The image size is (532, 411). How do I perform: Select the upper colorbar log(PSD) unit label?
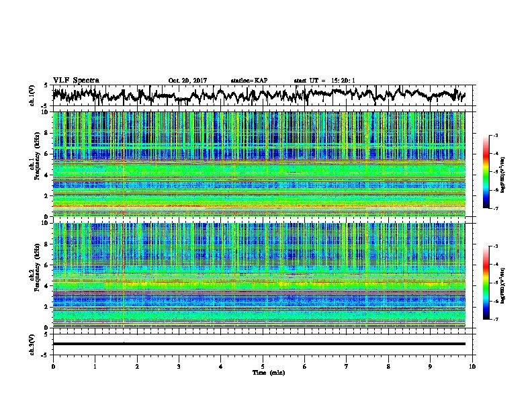(502, 175)
